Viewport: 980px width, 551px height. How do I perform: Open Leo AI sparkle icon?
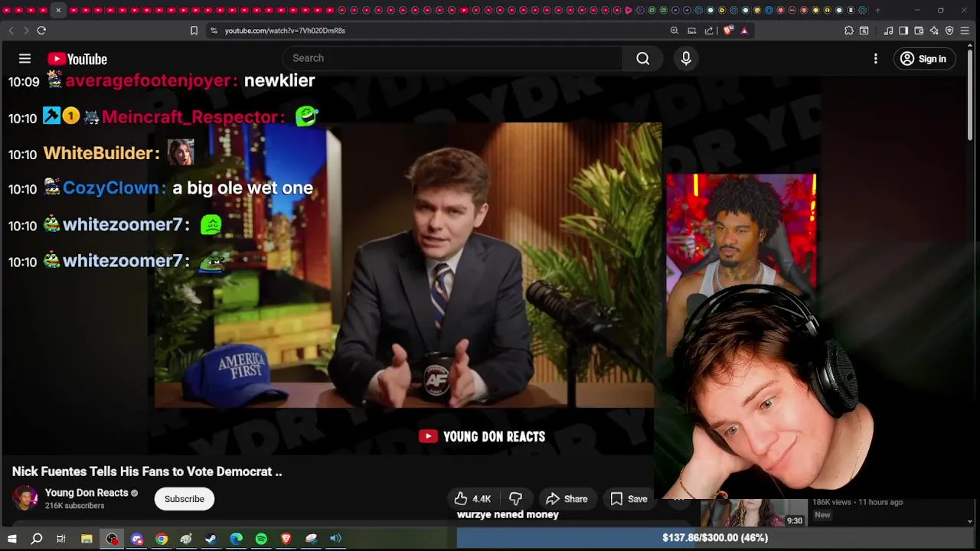(934, 31)
